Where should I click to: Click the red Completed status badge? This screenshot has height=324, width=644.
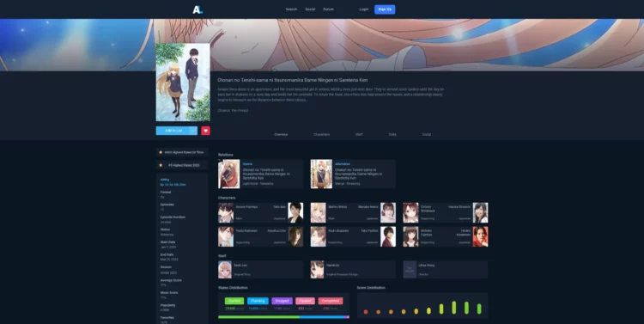pyautogui.click(x=331, y=301)
